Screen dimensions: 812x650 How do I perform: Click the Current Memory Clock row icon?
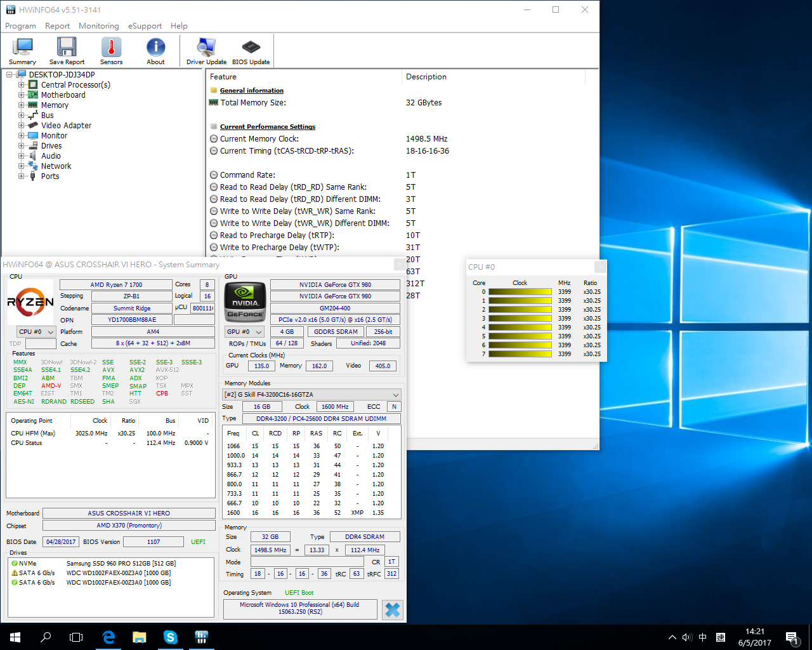(214, 138)
